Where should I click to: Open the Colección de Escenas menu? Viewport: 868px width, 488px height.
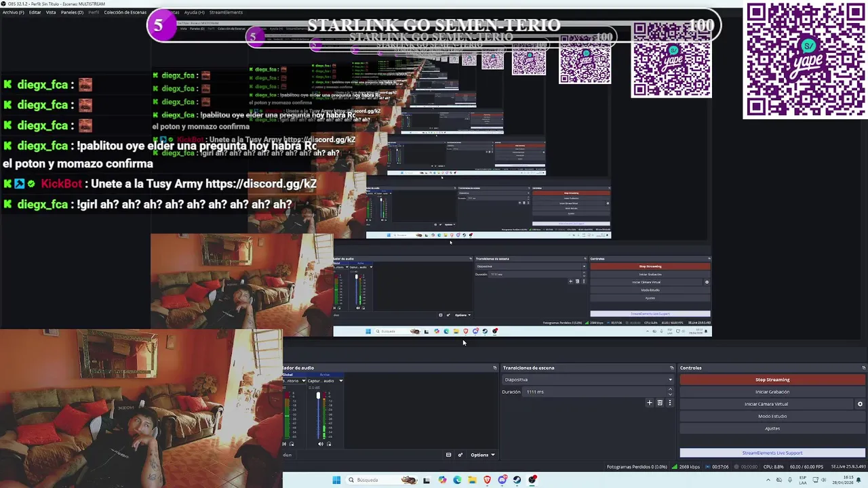tap(125, 12)
